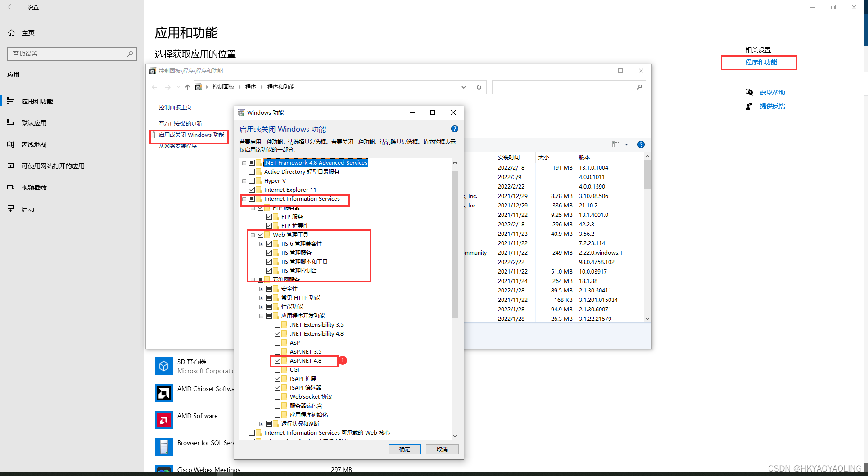Expand .NET Framework 4.8 Advanced Services node

244,163
